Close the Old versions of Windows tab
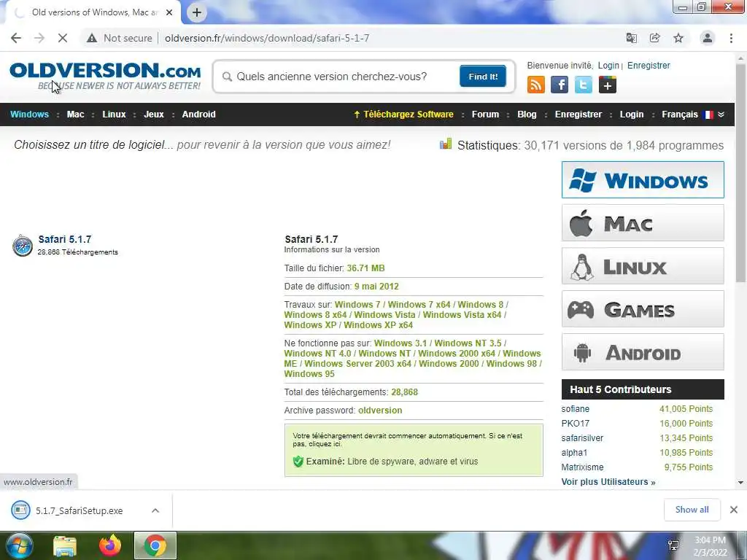This screenshot has height=560, width=747. pyautogui.click(x=169, y=12)
